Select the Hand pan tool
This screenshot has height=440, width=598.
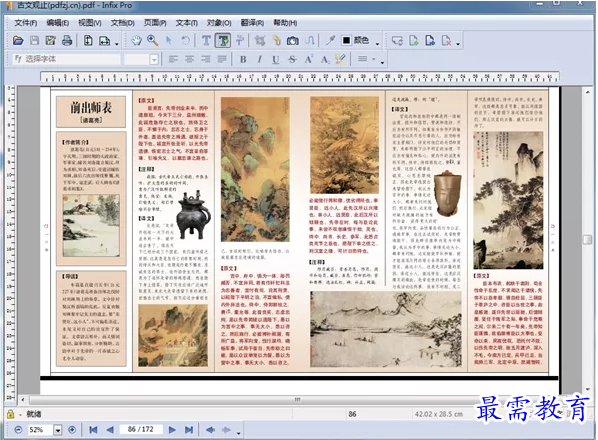[136, 40]
